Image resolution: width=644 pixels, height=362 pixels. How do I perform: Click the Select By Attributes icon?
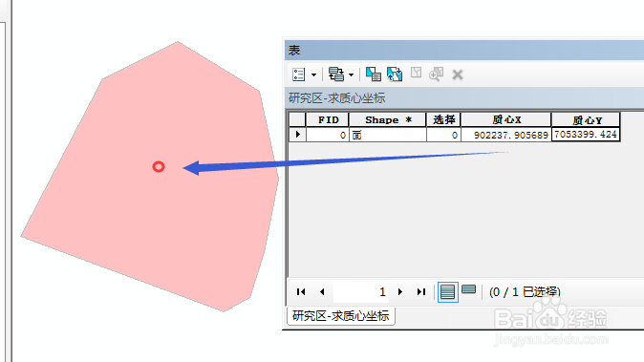point(374,75)
